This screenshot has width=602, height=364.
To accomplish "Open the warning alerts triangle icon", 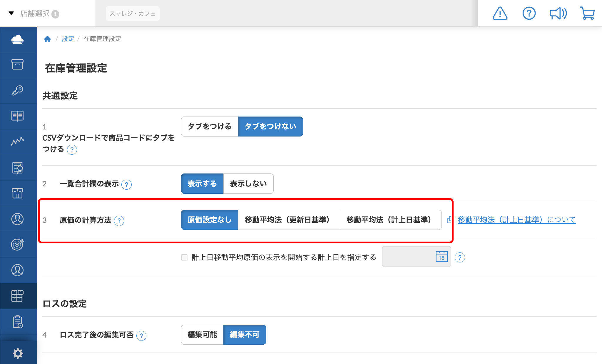I will (x=500, y=14).
